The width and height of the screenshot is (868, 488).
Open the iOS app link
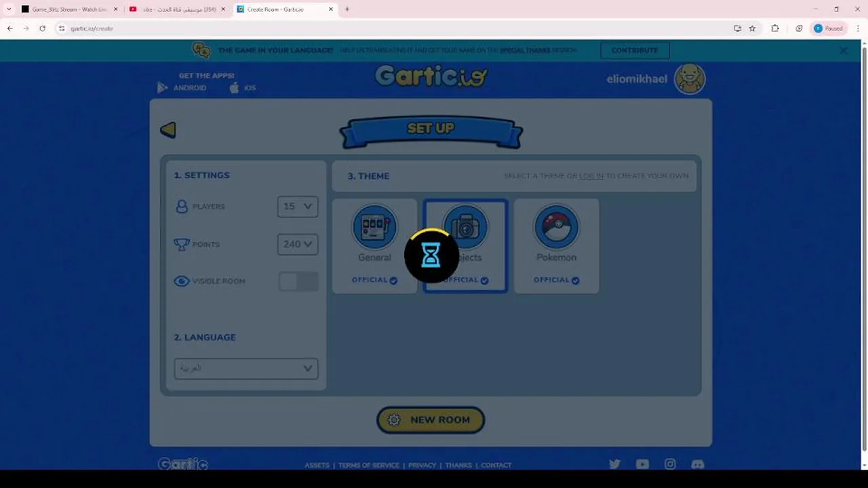point(243,87)
